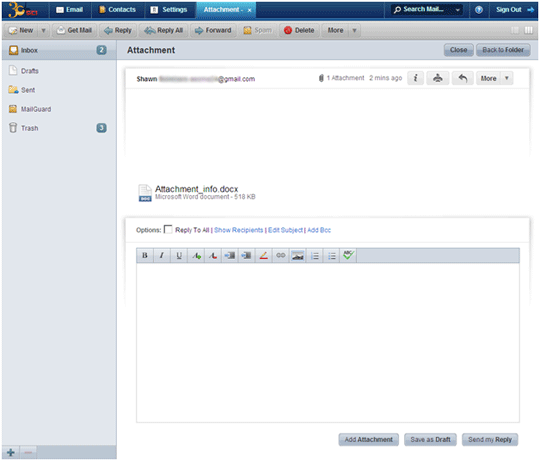Open the Search Mail dropdown arrow
Viewport: 540px width, 461px height.
(x=457, y=10)
